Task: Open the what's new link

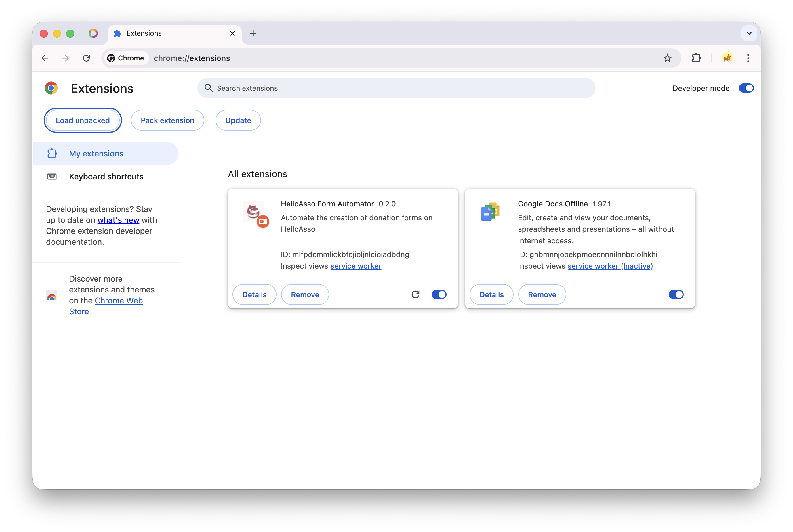Action: click(118, 220)
